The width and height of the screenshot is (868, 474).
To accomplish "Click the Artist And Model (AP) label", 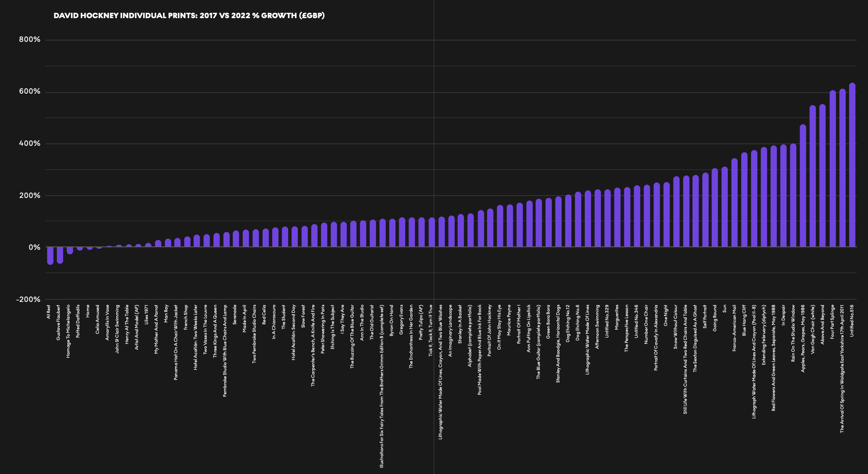I will [x=137, y=327].
